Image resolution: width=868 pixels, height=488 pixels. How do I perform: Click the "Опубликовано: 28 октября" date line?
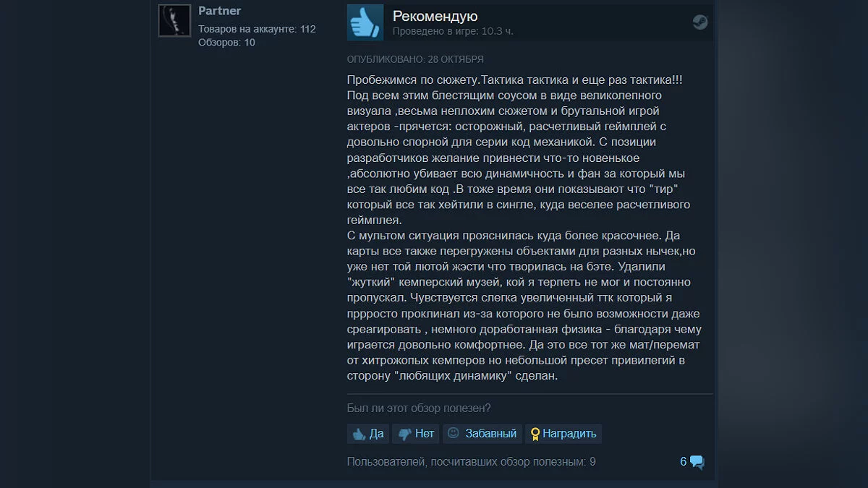(x=415, y=59)
